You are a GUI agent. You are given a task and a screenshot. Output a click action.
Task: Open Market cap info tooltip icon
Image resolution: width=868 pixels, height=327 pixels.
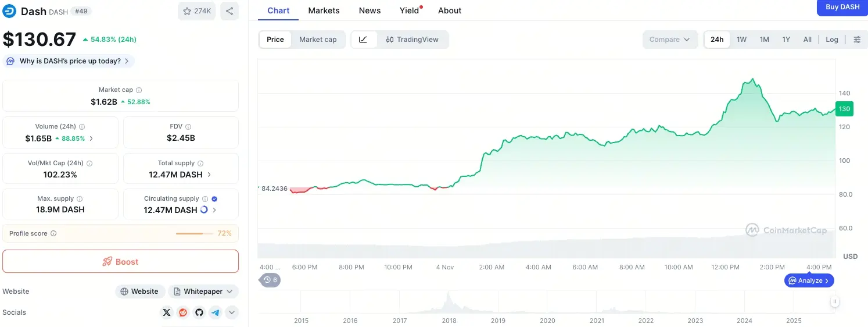pos(139,90)
